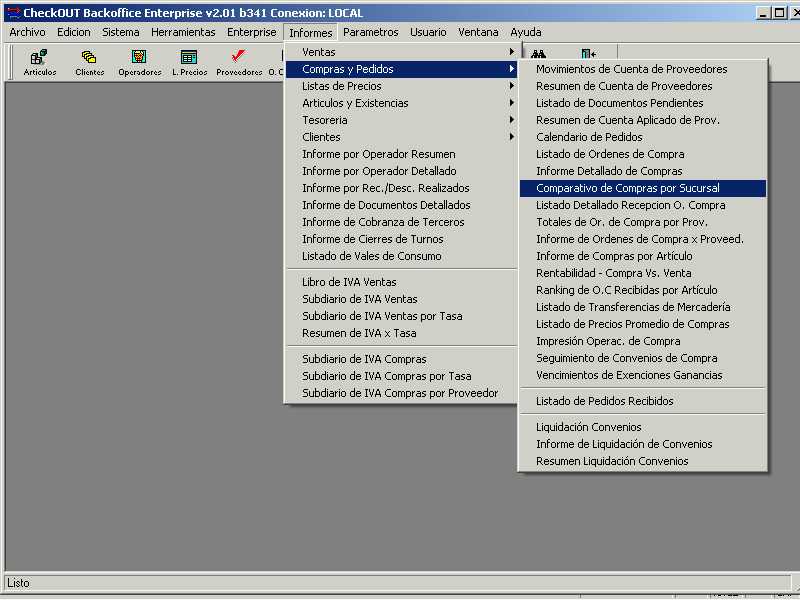800x600 pixels.
Task: Open the Sistema menu
Action: pyautogui.click(x=120, y=32)
